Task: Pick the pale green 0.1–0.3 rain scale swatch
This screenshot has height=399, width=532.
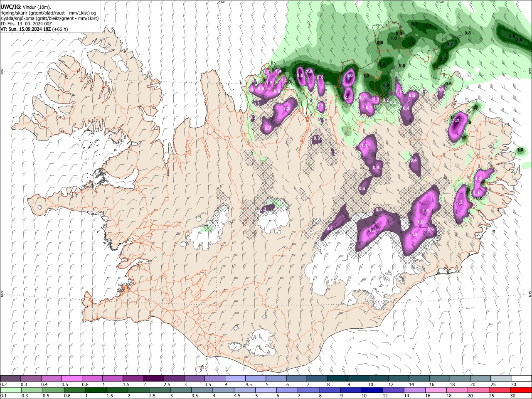Action: (x=11, y=390)
